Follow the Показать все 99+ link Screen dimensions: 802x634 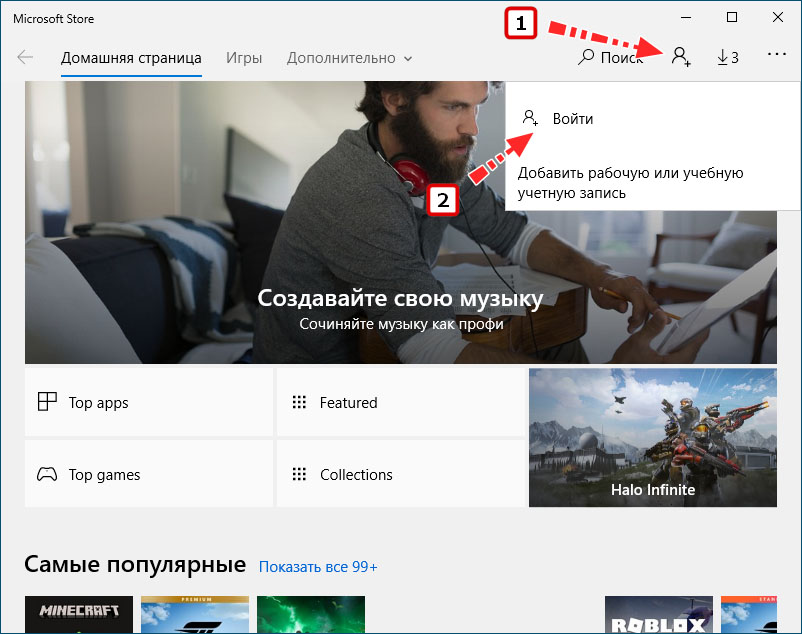point(318,567)
